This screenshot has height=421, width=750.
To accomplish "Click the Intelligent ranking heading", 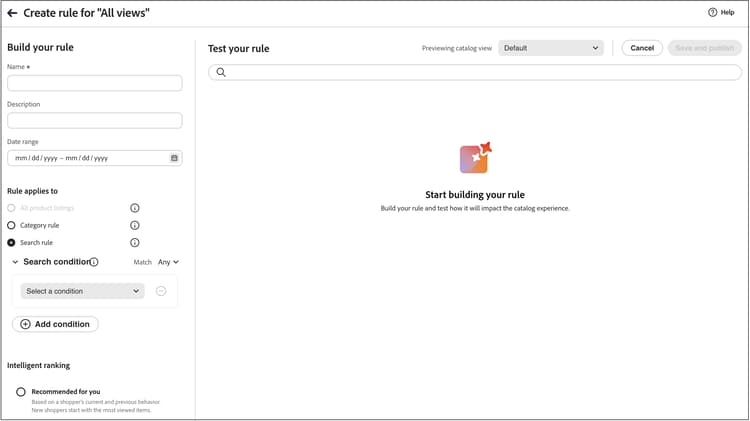I will pyautogui.click(x=38, y=365).
